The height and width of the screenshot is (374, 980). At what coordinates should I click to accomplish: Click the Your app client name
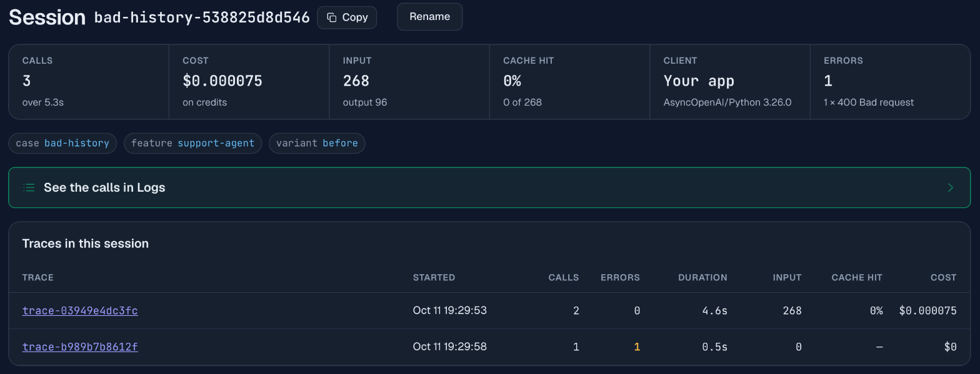tap(699, 81)
